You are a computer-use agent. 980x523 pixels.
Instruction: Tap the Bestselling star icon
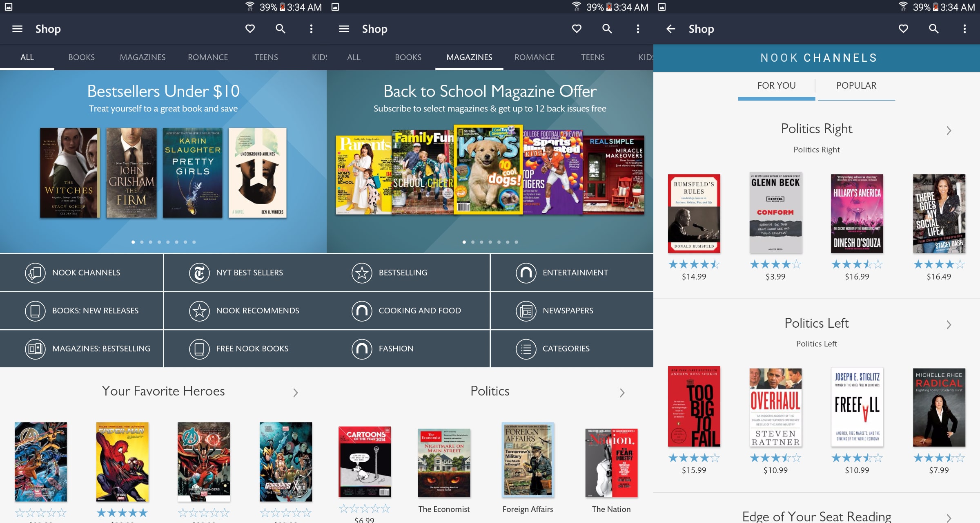click(x=362, y=273)
